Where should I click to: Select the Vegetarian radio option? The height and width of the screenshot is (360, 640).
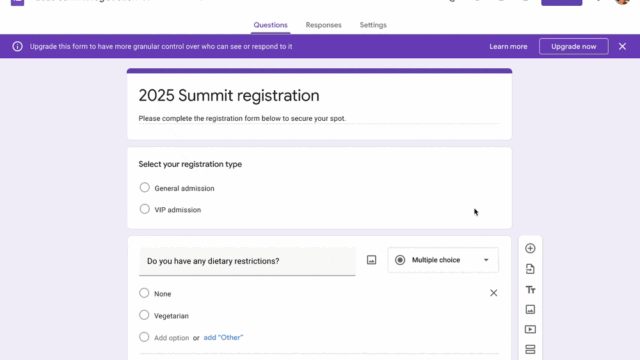point(144,315)
